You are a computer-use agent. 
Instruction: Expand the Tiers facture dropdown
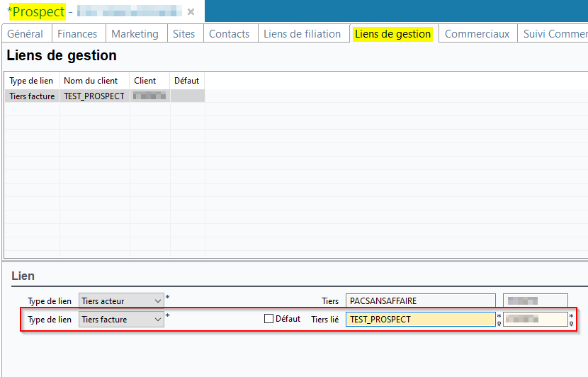coord(157,320)
